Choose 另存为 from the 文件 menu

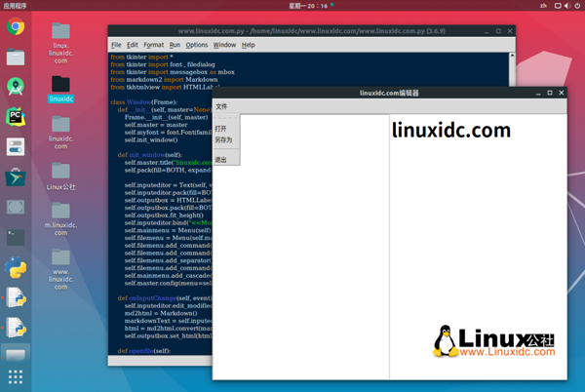click(x=224, y=140)
